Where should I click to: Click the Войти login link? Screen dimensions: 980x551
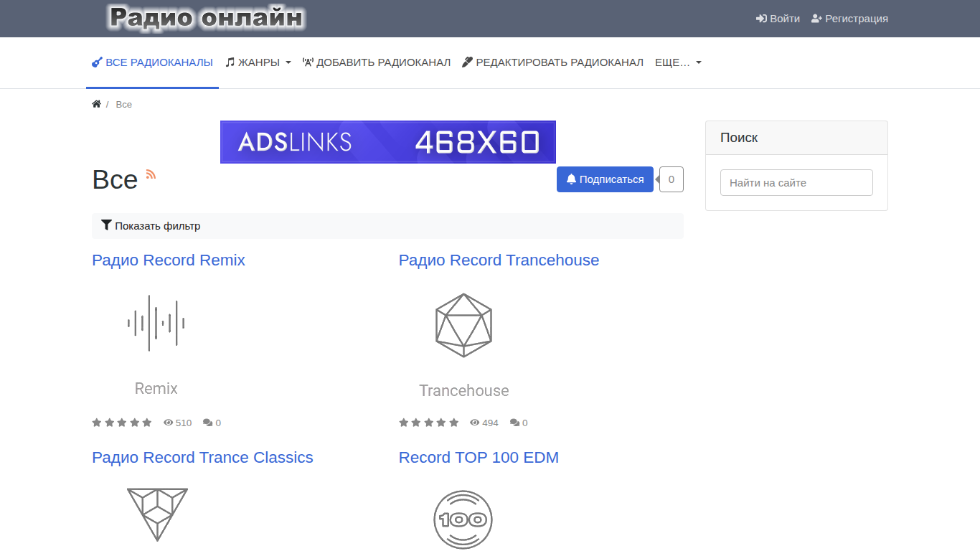[x=778, y=19]
